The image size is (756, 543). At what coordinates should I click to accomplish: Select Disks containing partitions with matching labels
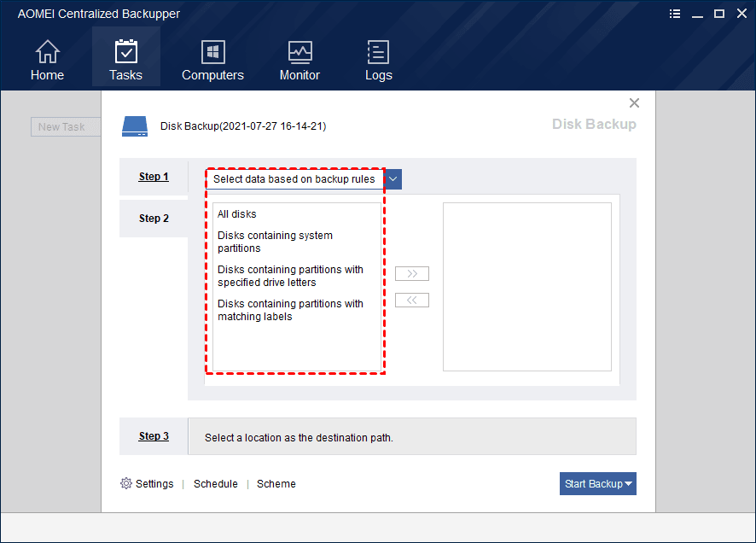click(x=290, y=310)
